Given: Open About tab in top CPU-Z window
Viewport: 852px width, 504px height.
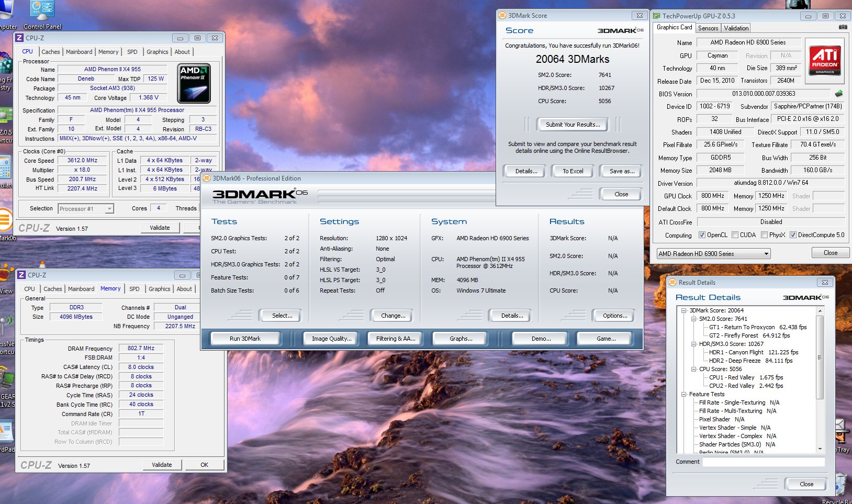Looking at the screenshot, I should [182, 52].
